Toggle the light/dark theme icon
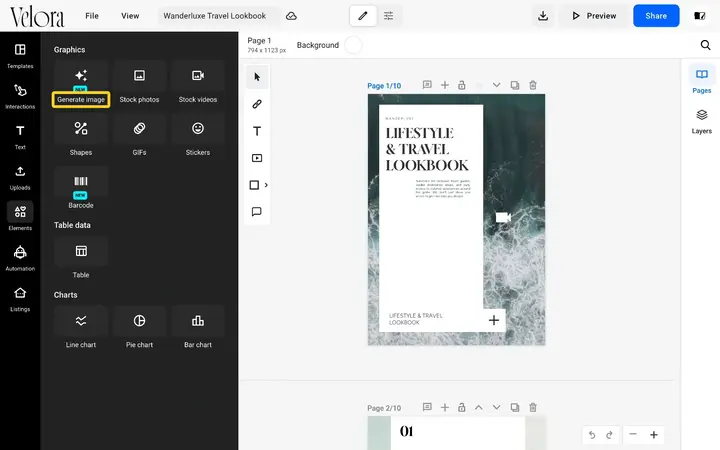This screenshot has width=720, height=450. (x=700, y=16)
